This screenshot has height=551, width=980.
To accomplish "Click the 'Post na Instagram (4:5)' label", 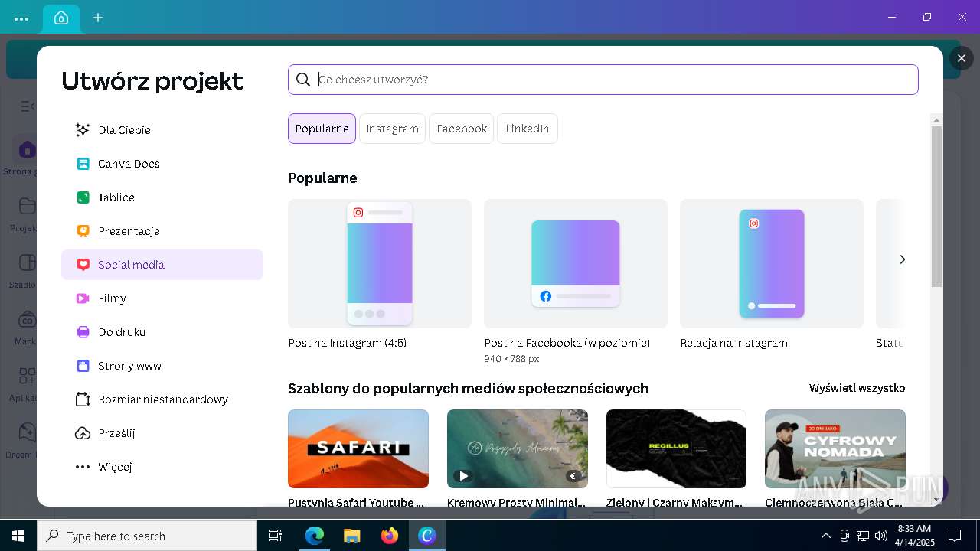I will [x=348, y=343].
